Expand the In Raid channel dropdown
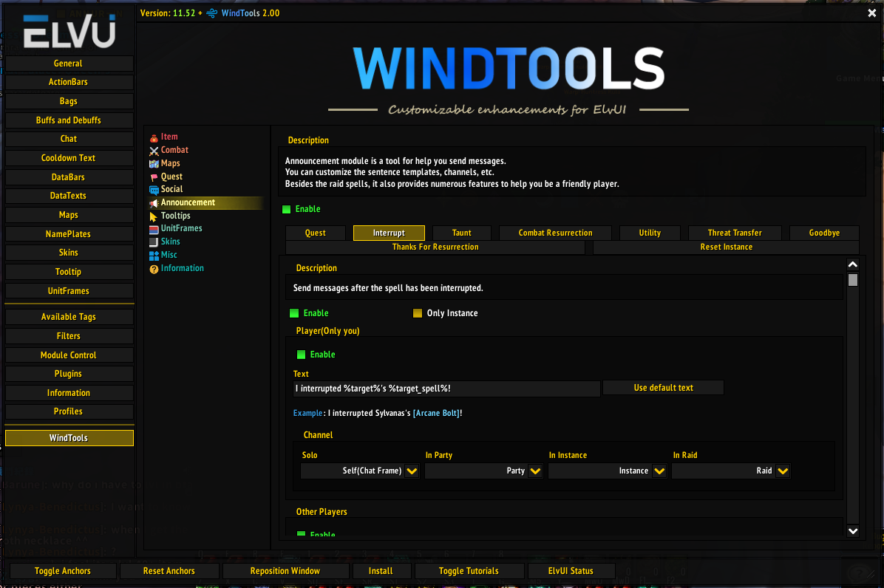This screenshot has width=884, height=588. click(x=783, y=471)
